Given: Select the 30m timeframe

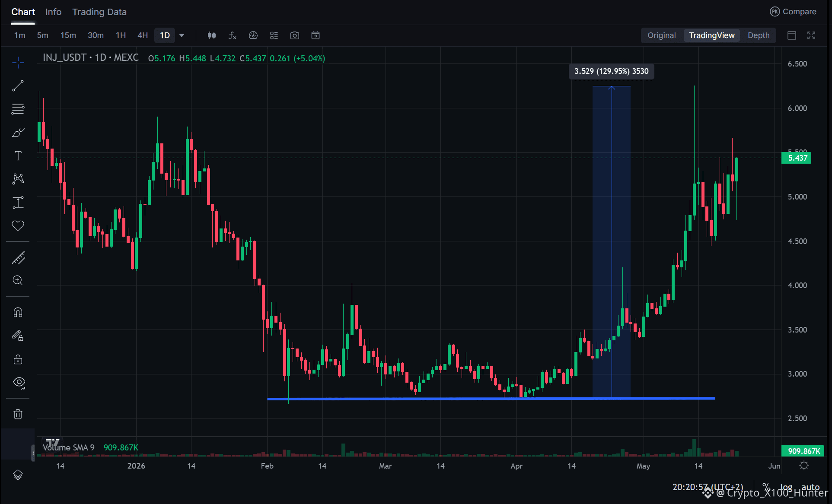Looking at the screenshot, I should click(x=96, y=35).
